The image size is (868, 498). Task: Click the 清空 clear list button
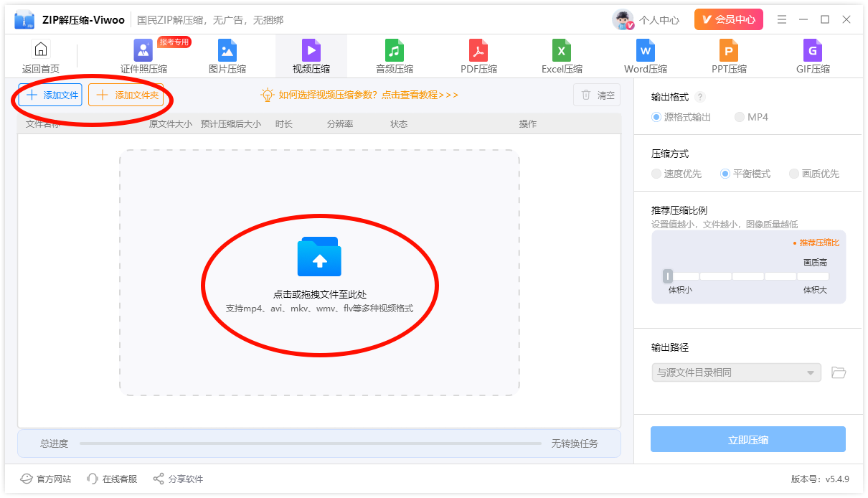(x=597, y=95)
